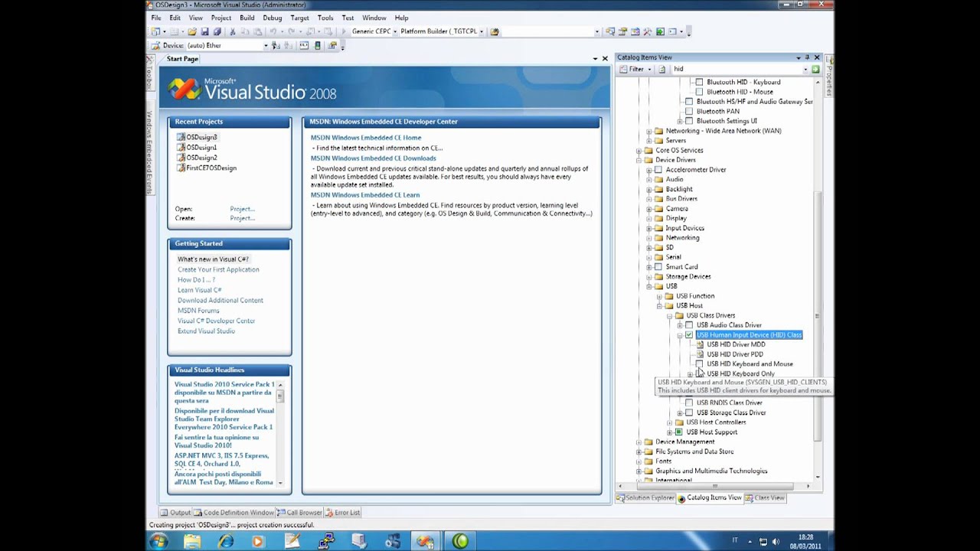Expand the Device Management node
This screenshot has width=980, height=551.
(639, 442)
